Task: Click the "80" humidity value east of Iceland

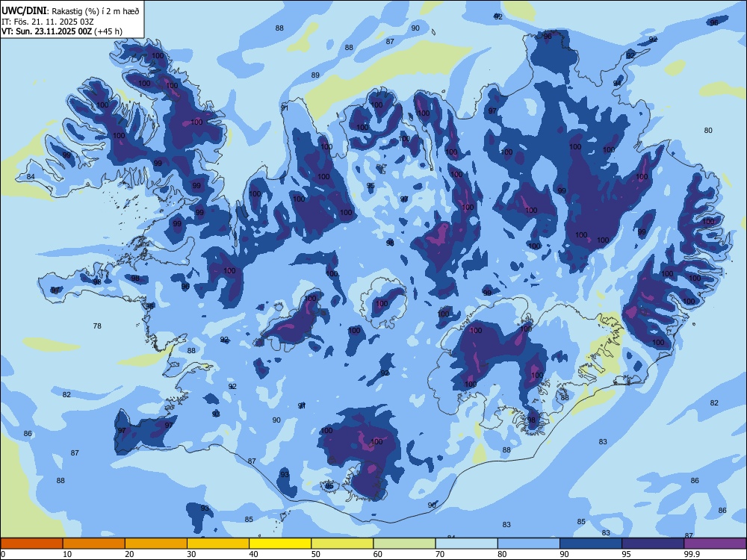Action: point(708,131)
